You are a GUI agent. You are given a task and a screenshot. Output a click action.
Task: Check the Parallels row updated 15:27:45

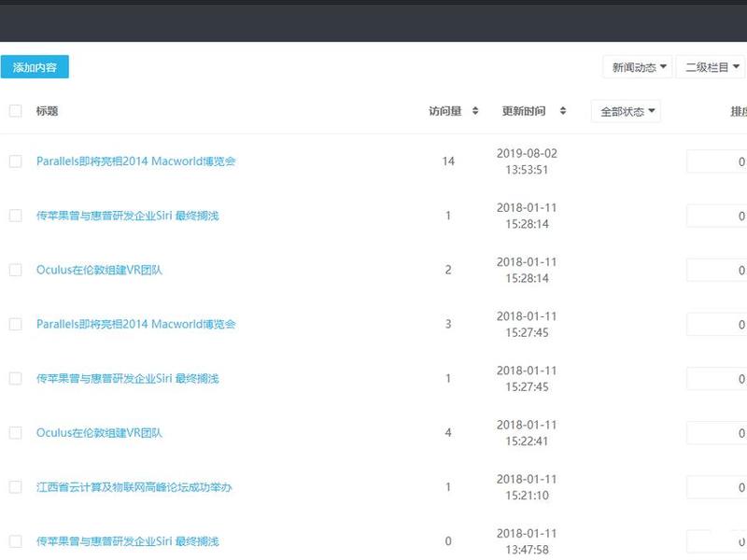click(x=16, y=324)
